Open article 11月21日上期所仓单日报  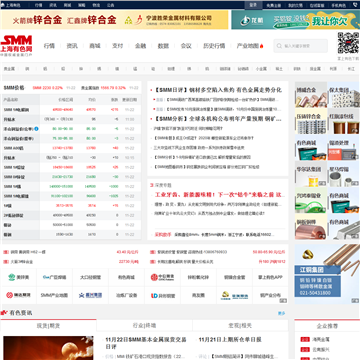pyautogui.click(x=230, y=340)
